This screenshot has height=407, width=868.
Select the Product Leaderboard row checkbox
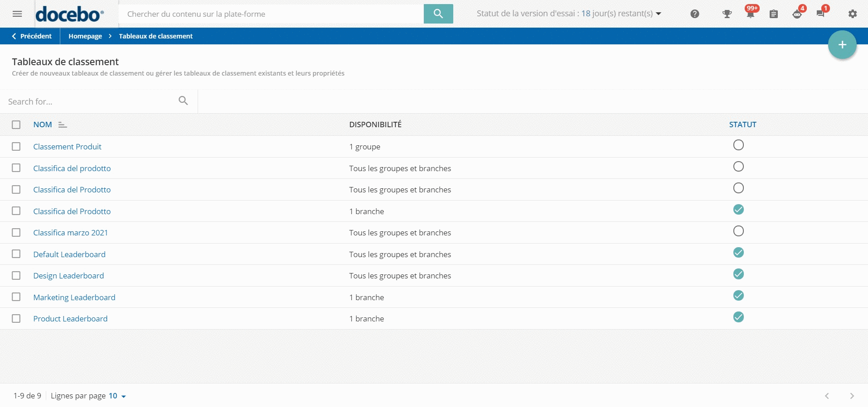click(16, 319)
